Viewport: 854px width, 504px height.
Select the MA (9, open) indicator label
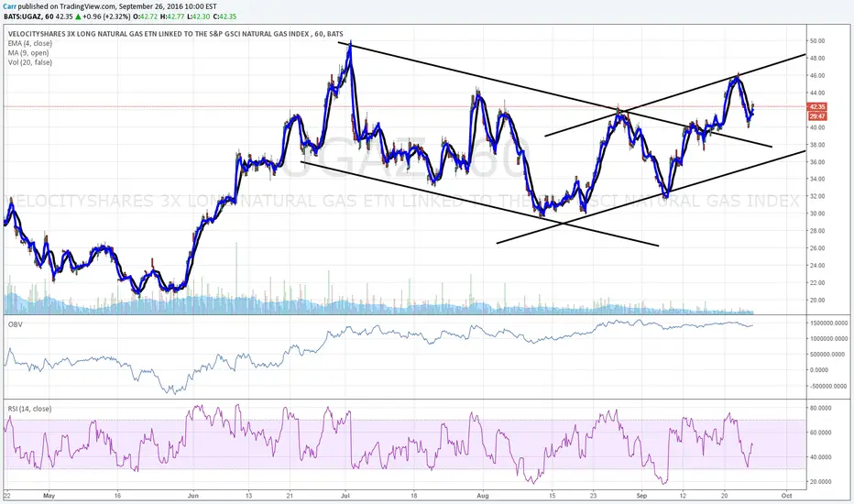click(28, 53)
